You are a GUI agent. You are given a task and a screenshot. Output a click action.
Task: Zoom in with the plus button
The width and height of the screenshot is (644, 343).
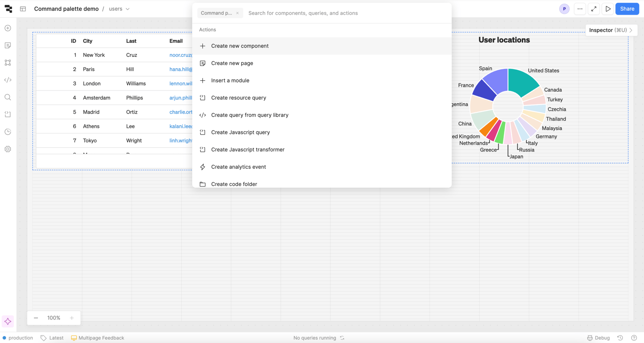pos(72,318)
